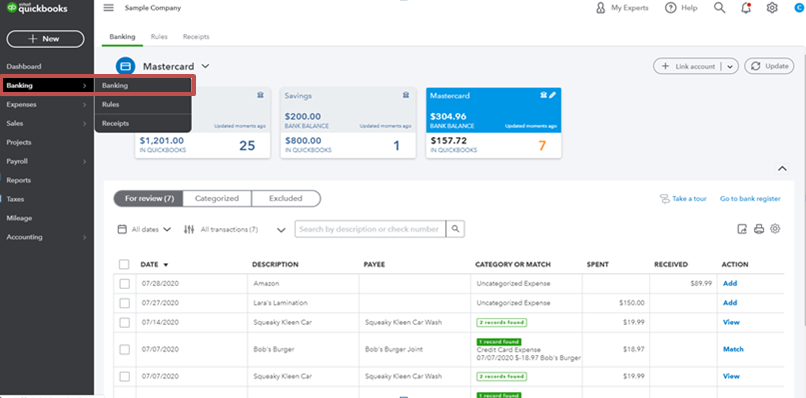The height and width of the screenshot is (398, 806).
Task: Print the transactions list
Action: click(759, 229)
